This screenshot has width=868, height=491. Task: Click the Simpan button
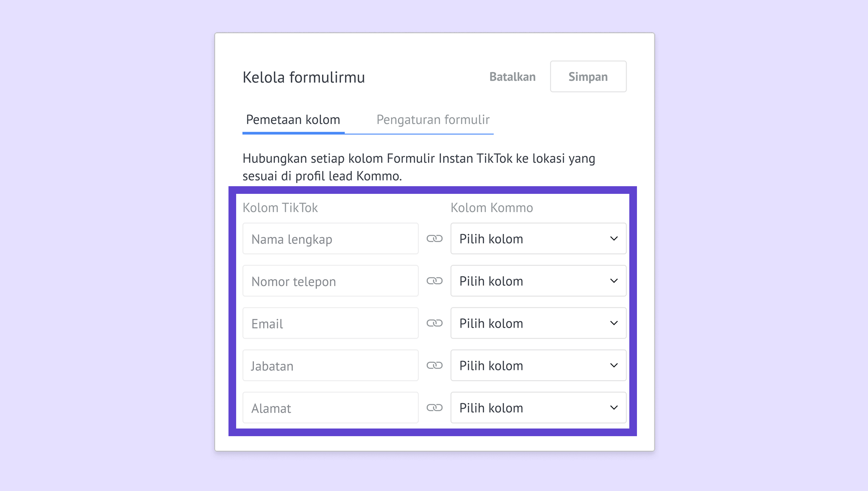pos(588,77)
